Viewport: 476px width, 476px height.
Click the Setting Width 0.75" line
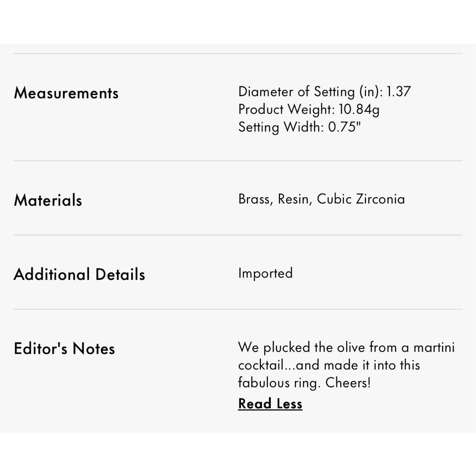(299, 127)
